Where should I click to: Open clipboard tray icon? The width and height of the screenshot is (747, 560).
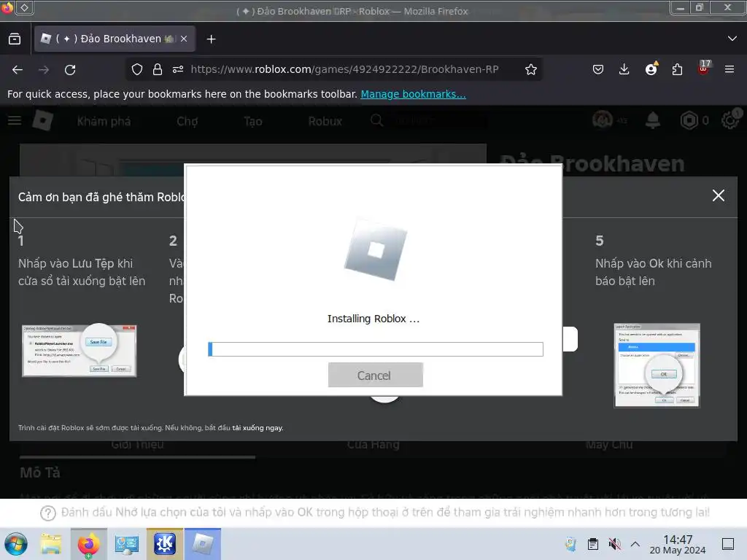pos(592,544)
